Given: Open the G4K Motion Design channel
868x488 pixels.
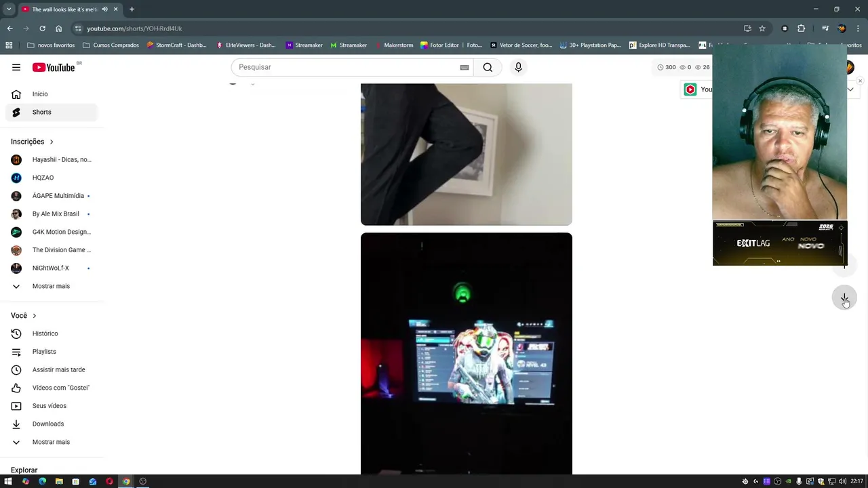Looking at the screenshot, I should pos(52,232).
